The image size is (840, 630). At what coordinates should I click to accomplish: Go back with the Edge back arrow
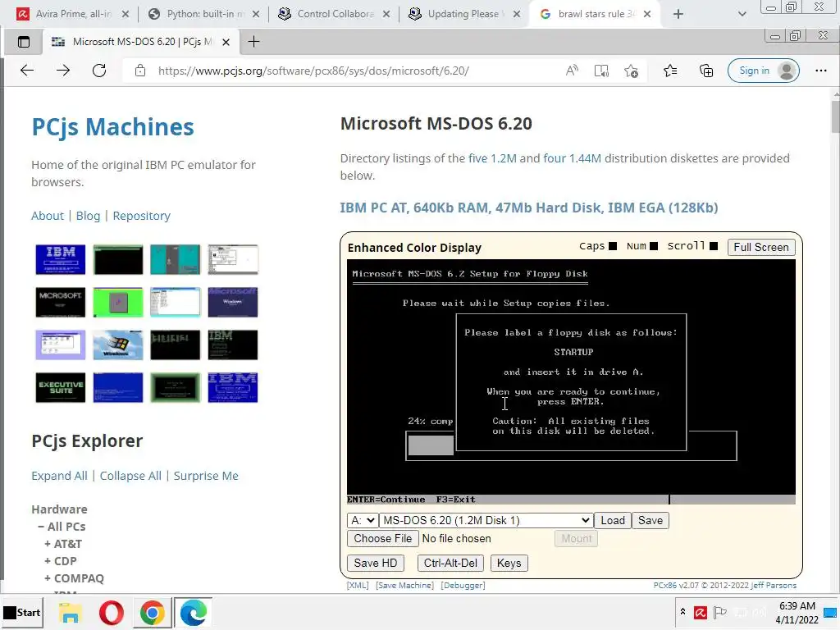tap(27, 71)
